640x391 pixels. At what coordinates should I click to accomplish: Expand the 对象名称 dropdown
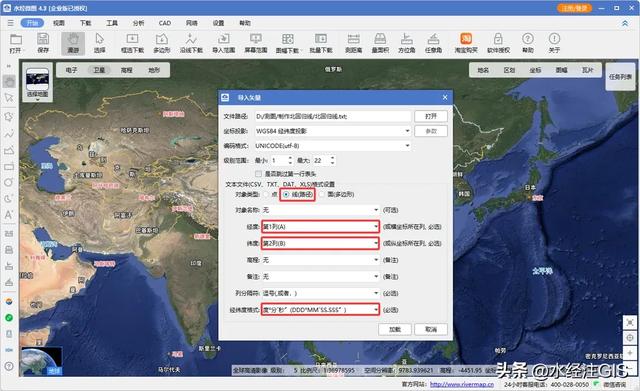click(x=320, y=210)
